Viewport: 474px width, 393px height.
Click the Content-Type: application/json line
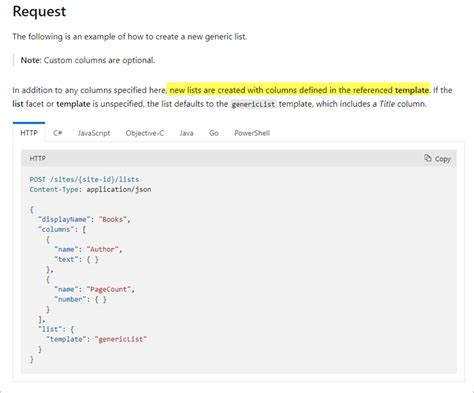pyautogui.click(x=90, y=189)
